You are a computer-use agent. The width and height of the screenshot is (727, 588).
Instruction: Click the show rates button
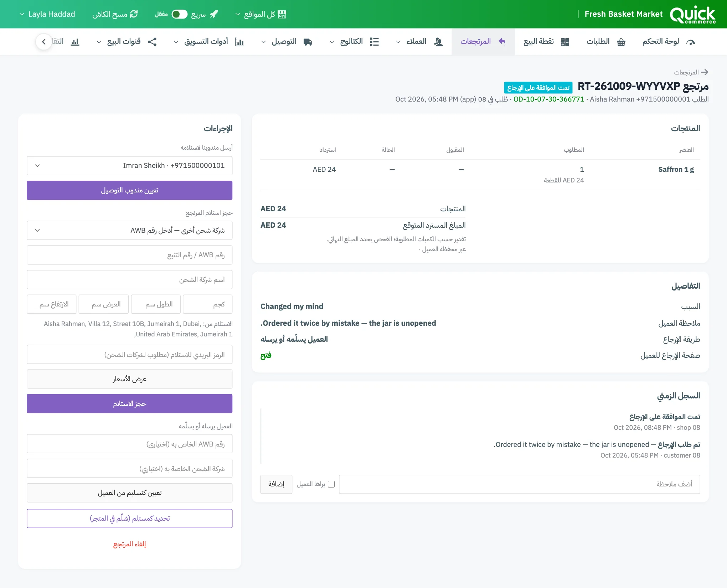[129, 379]
